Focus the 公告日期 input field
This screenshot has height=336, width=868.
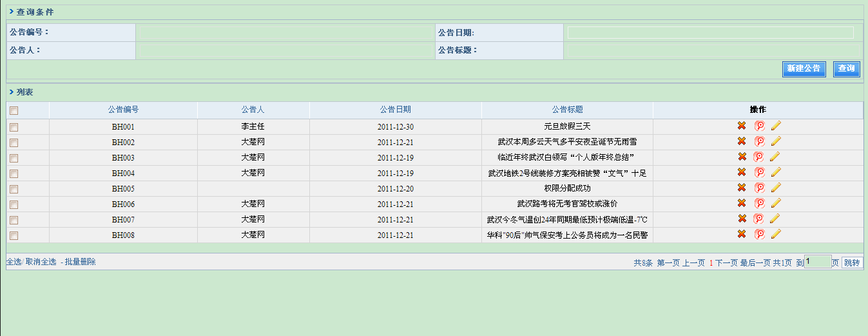tap(710, 32)
